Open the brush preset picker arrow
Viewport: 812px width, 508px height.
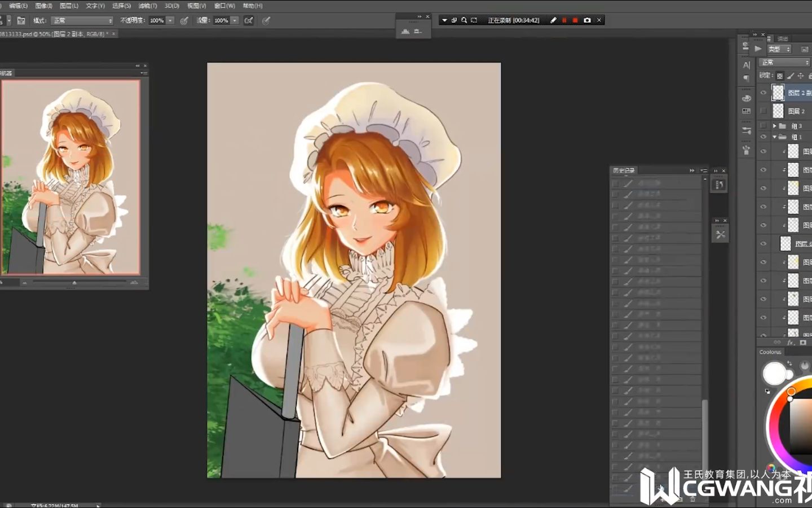click(x=9, y=20)
